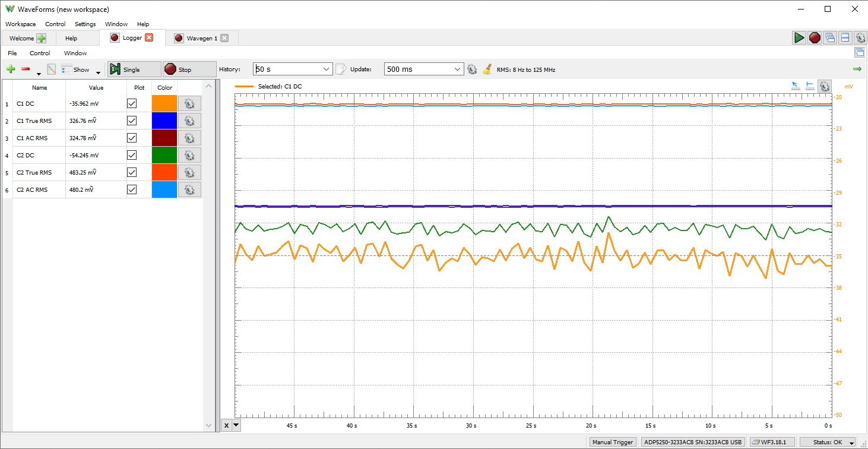The width and height of the screenshot is (868, 449).
Task: Open dropdown arrow next to remove icon
Action: [x=39, y=74]
